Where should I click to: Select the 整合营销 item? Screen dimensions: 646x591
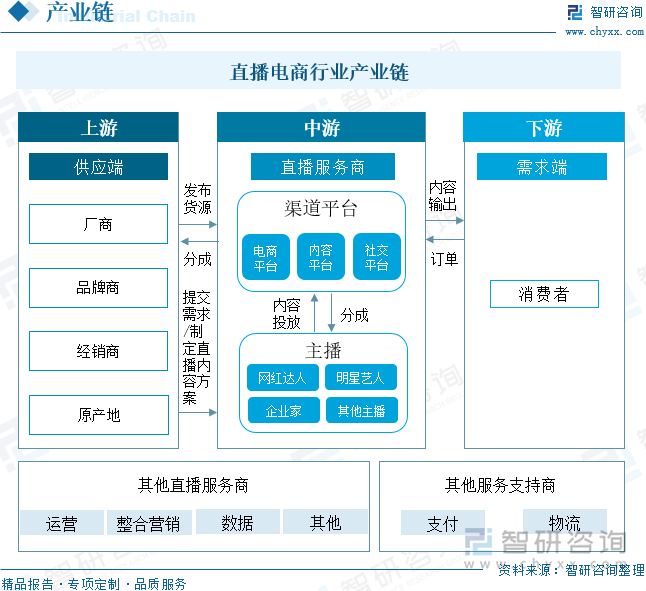point(148,523)
